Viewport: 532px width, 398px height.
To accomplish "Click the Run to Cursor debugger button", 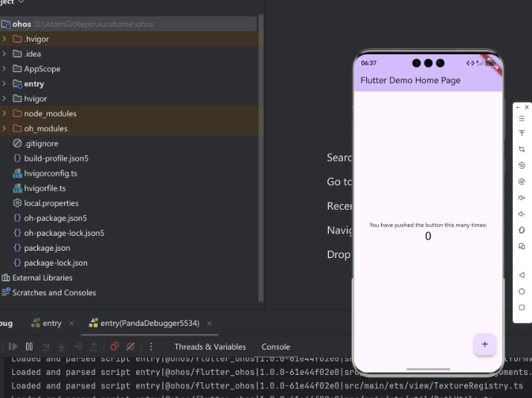I will [x=77, y=347].
